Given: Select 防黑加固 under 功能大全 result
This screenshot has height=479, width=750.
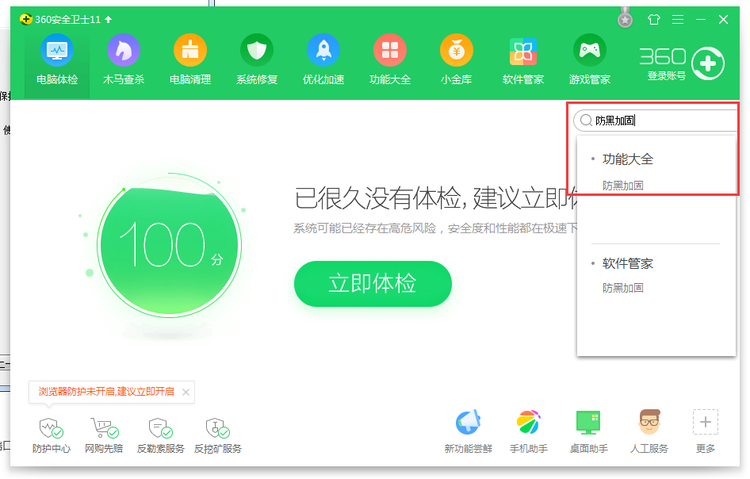Looking at the screenshot, I should pyautogui.click(x=623, y=185).
